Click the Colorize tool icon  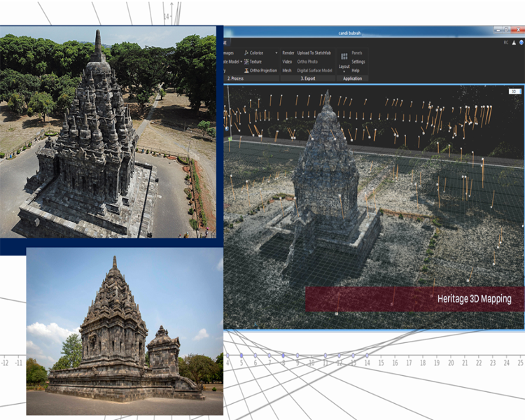click(246, 52)
